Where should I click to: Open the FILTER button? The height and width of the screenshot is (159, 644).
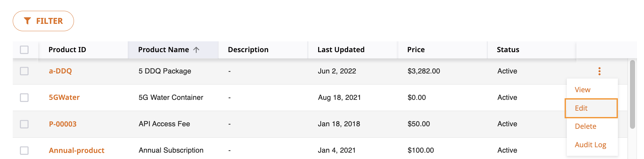pyautogui.click(x=43, y=21)
